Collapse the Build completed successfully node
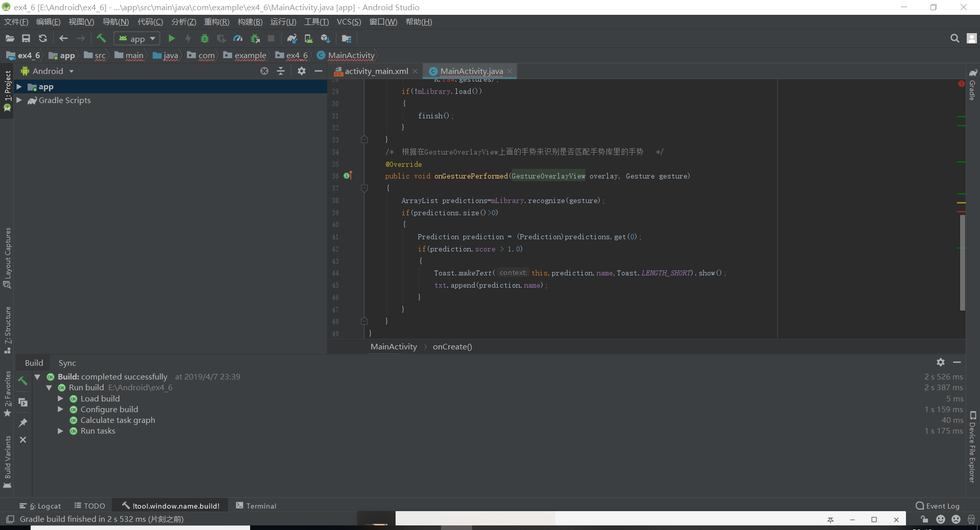Image resolution: width=980 pixels, height=530 pixels. 37,377
